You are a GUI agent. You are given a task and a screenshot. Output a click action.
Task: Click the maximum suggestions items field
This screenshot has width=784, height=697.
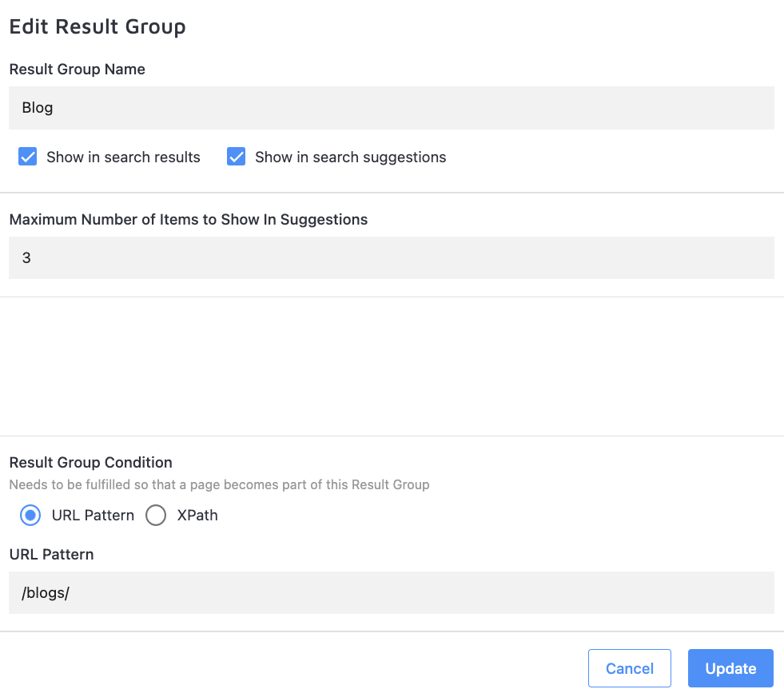pyautogui.click(x=391, y=258)
